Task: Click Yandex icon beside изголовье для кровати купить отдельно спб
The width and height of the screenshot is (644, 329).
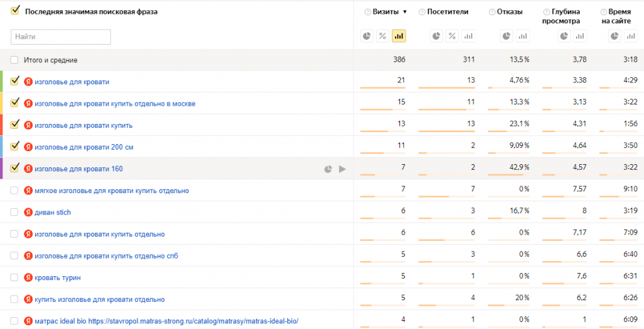Action: pyautogui.click(x=28, y=256)
